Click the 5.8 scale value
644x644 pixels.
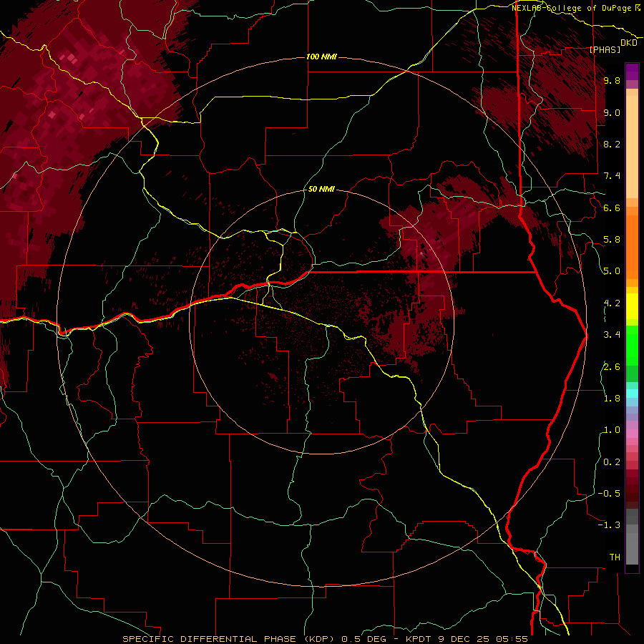coord(612,240)
